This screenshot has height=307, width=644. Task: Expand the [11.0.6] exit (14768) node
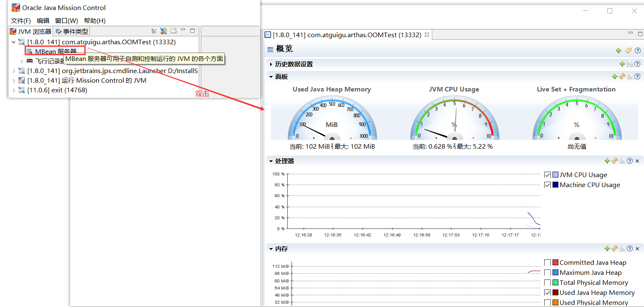tap(14, 90)
